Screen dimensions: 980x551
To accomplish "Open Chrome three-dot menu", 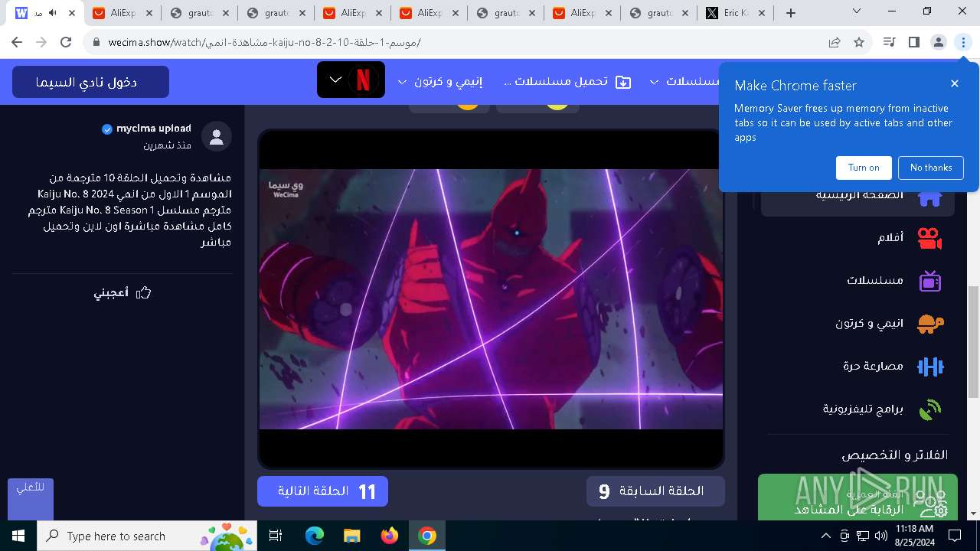I will click(962, 42).
